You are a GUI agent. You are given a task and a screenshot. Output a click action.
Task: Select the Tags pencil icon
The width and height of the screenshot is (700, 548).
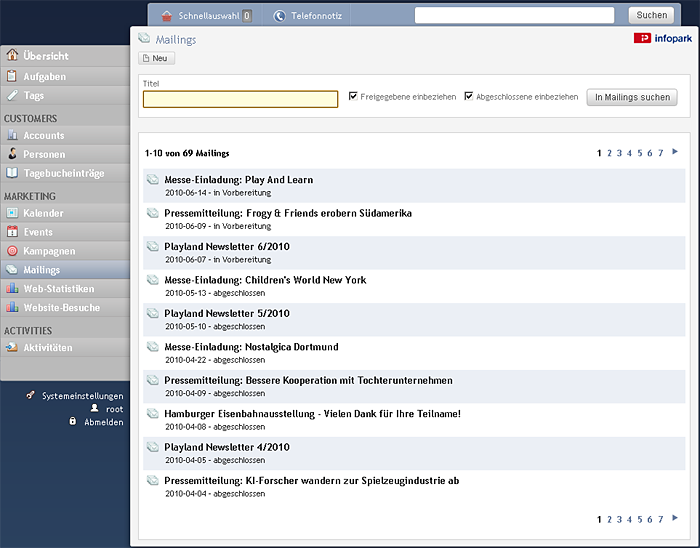coord(12,95)
